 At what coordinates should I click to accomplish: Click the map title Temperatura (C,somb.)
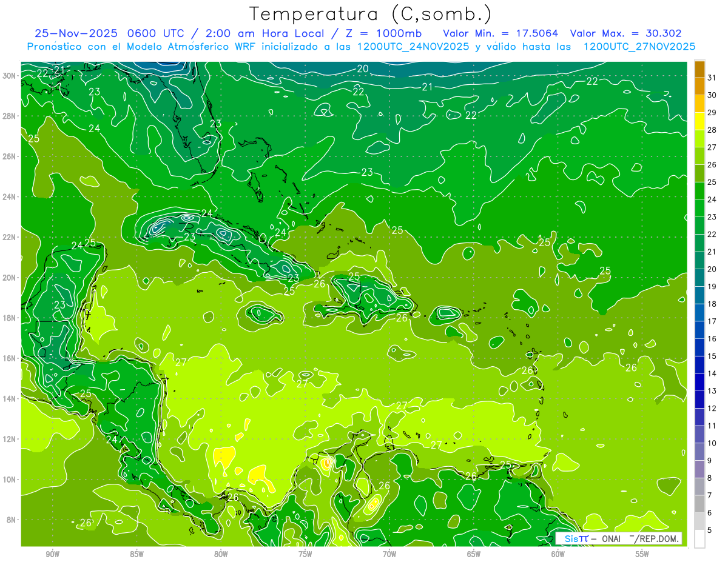[x=370, y=14]
